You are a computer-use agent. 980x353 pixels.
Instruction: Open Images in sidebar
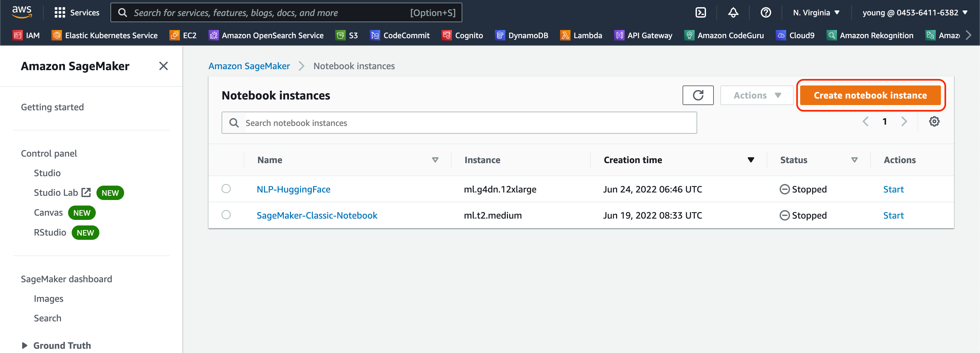(x=48, y=299)
